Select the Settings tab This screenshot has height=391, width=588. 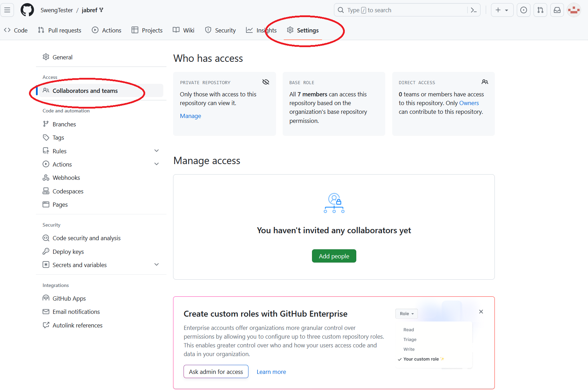click(303, 30)
